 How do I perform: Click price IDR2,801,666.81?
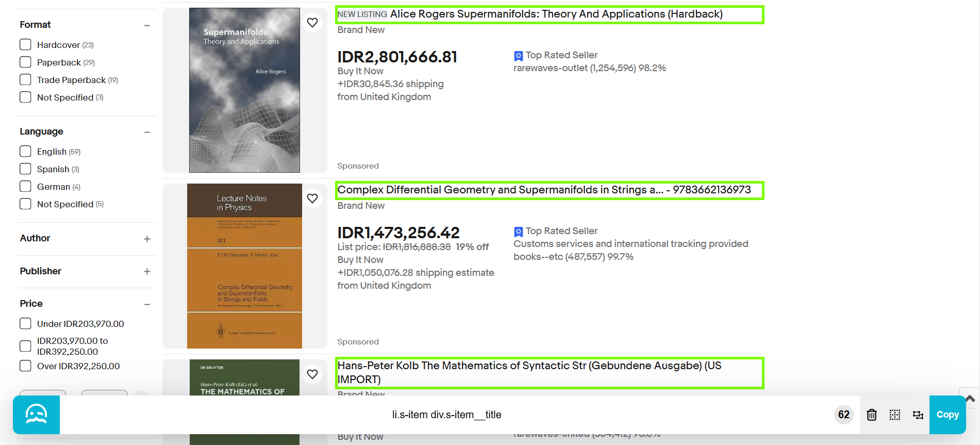pos(397,57)
